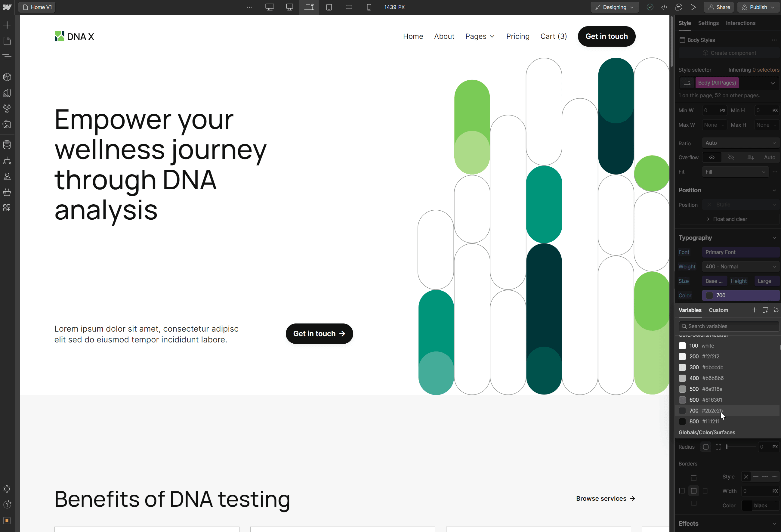Switch to the Style tab
The height and width of the screenshot is (532, 781).
point(684,23)
